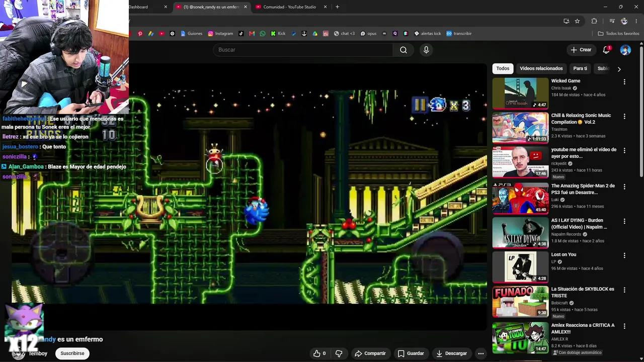Open the more actions ellipsis under video
The image size is (644, 362).
[x=480, y=353]
